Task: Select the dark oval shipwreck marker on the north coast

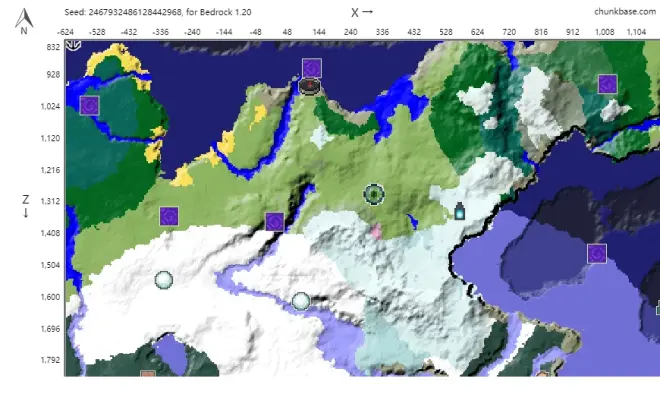Action: pos(310,87)
